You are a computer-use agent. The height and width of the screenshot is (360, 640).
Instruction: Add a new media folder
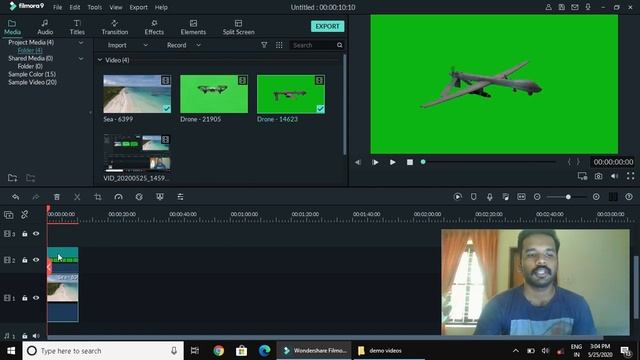click(x=13, y=178)
